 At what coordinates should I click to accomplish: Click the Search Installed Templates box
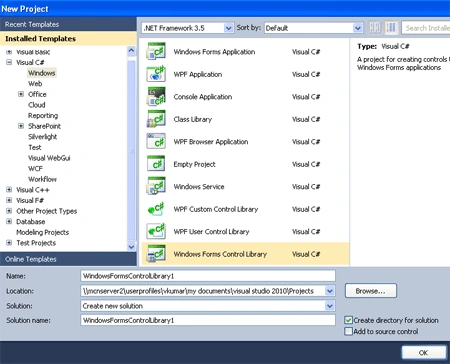click(426, 28)
